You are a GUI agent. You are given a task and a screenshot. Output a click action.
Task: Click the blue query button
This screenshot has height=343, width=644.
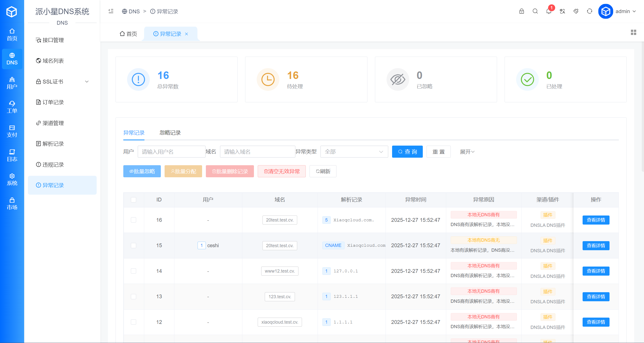(407, 152)
